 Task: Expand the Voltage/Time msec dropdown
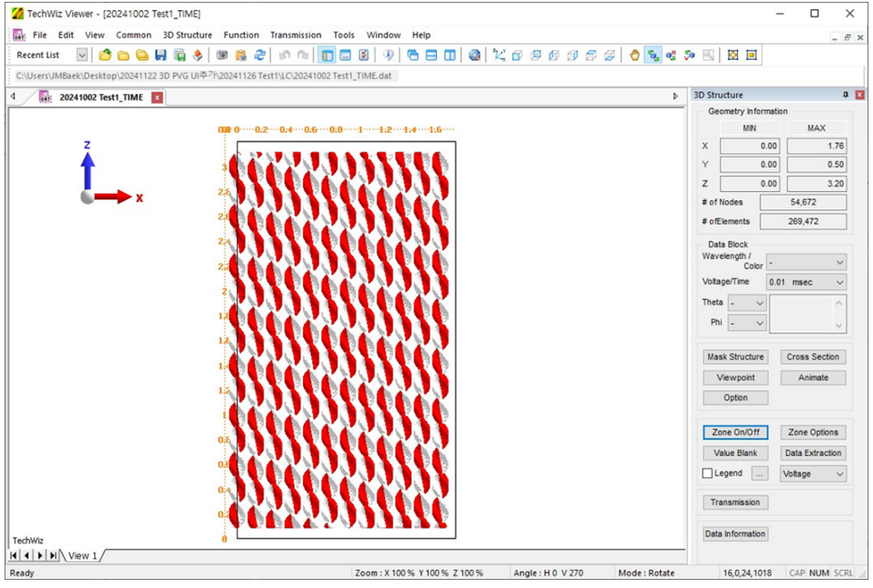tap(839, 283)
